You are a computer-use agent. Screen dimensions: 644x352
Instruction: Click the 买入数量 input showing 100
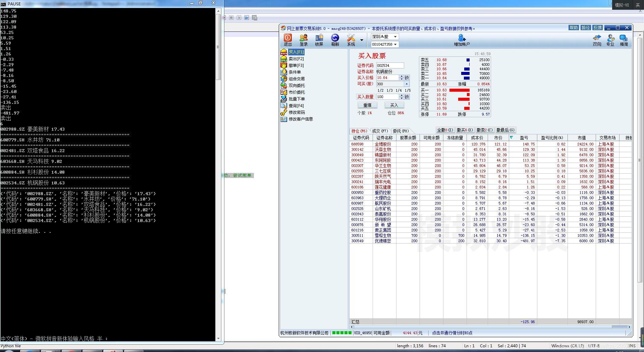click(x=387, y=97)
